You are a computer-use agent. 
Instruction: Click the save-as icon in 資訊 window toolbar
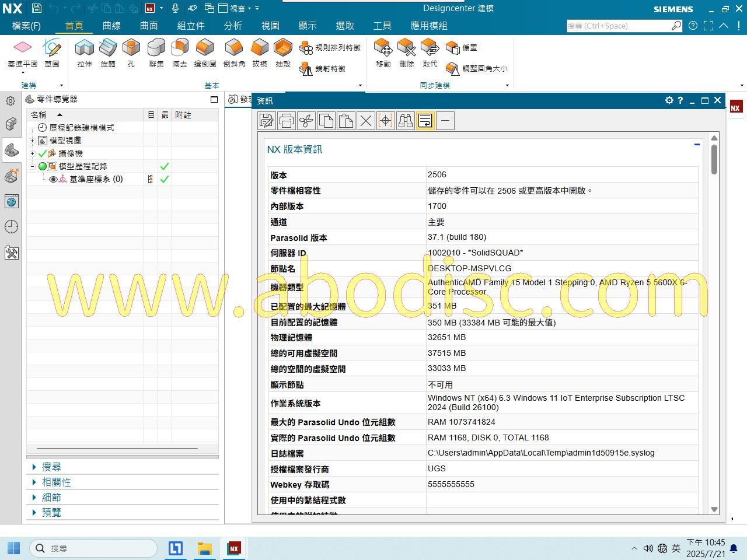point(267,121)
